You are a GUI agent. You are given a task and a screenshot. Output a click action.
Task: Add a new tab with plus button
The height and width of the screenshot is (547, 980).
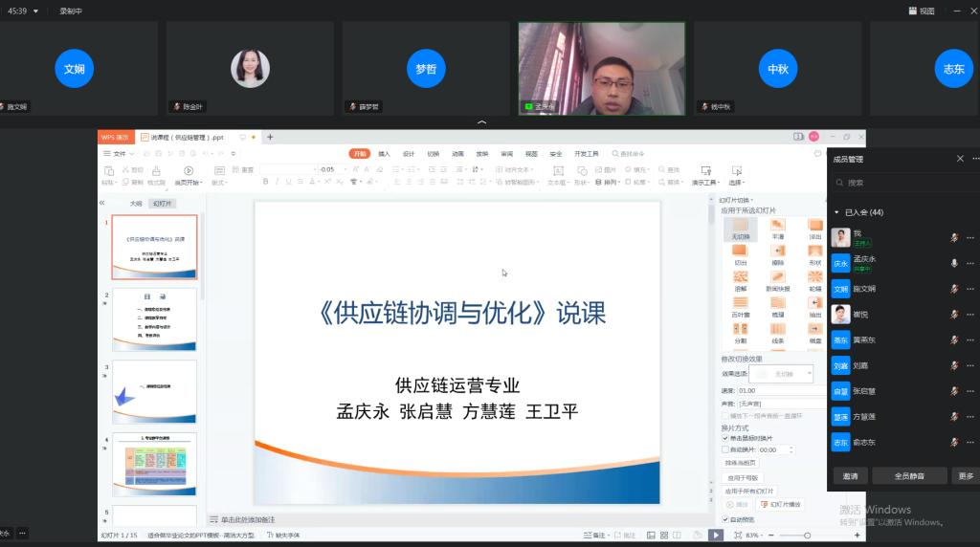tap(270, 137)
